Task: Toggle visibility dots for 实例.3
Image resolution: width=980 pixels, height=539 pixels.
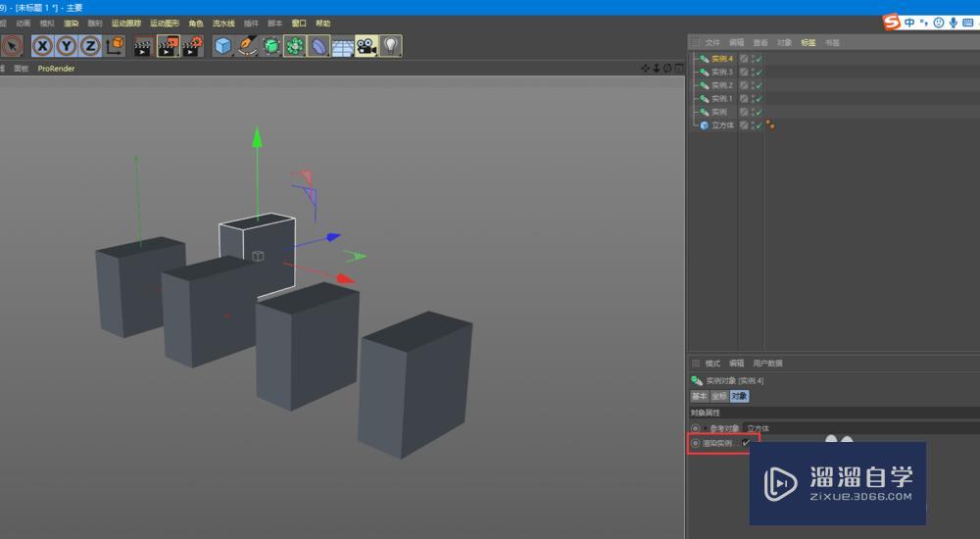Action: (753, 72)
